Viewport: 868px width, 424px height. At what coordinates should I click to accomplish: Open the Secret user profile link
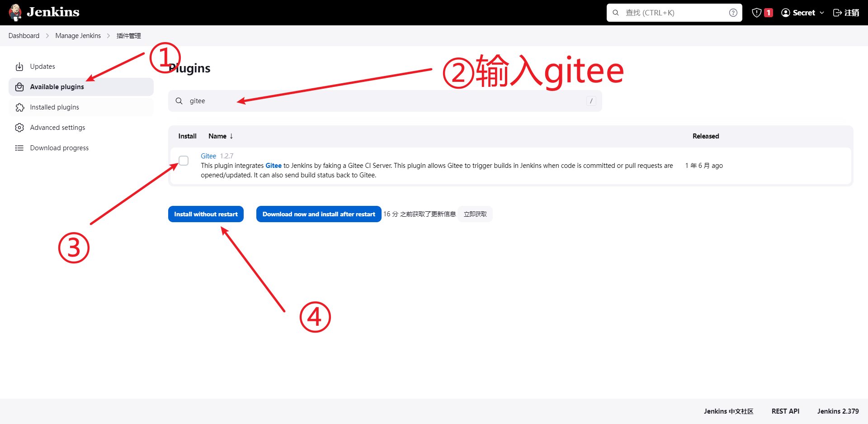click(803, 13)
